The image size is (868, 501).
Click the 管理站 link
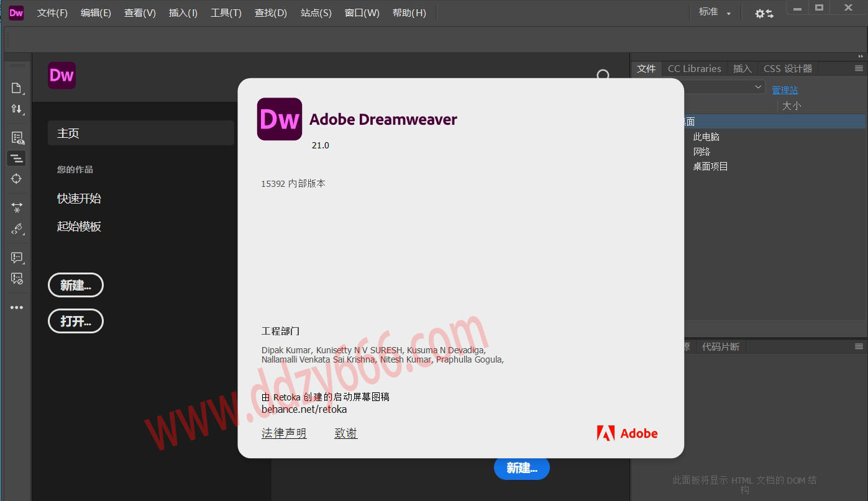click(785, 90)
